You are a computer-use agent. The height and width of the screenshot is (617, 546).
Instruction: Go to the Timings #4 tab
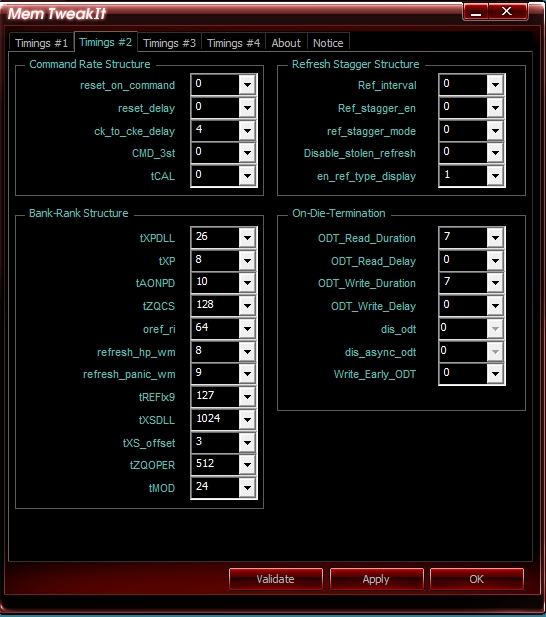click(234, 42)
